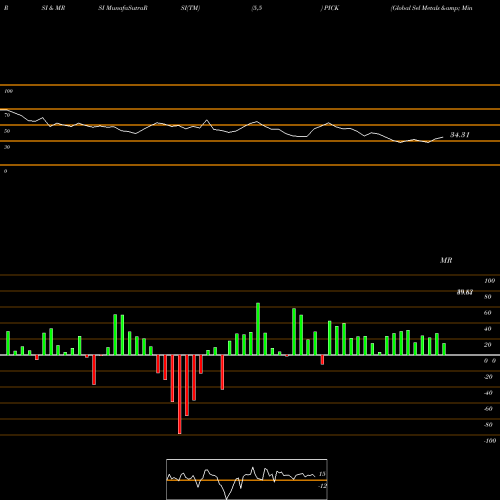
Task: Click the MR label above the histogram
Action: pos(446,260)
